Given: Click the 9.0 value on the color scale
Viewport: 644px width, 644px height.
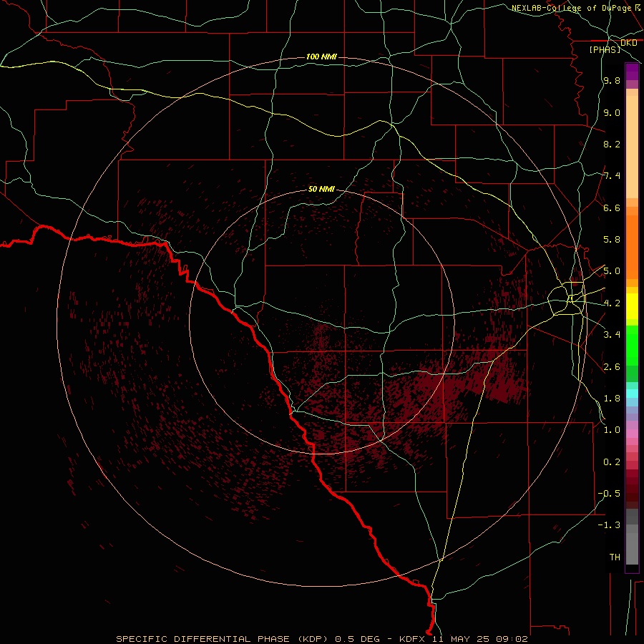Looking at the screenshot, I should pos(612,112).
